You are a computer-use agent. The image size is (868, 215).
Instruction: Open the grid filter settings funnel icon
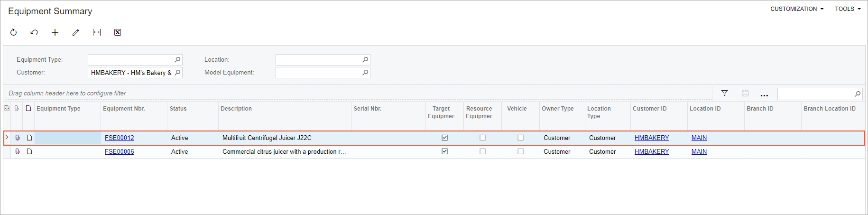pos(724,93)
